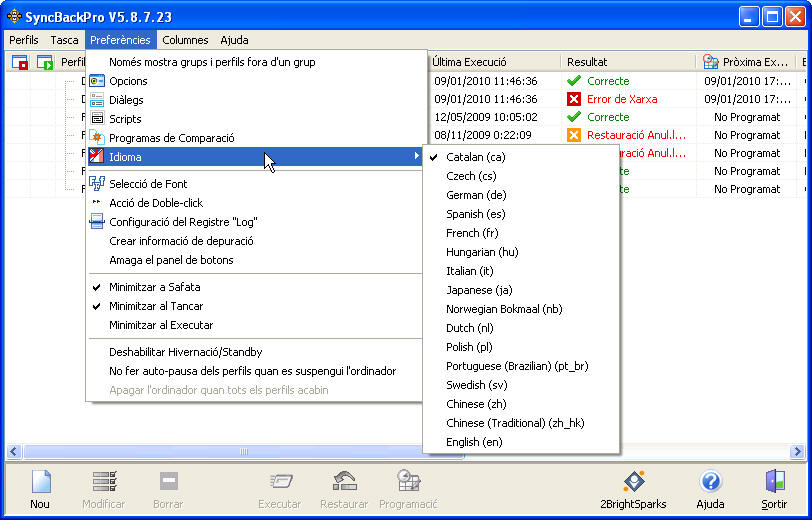812x520 pixels.
Task: Select Dutch (nl) language
Action: point(521,328)
